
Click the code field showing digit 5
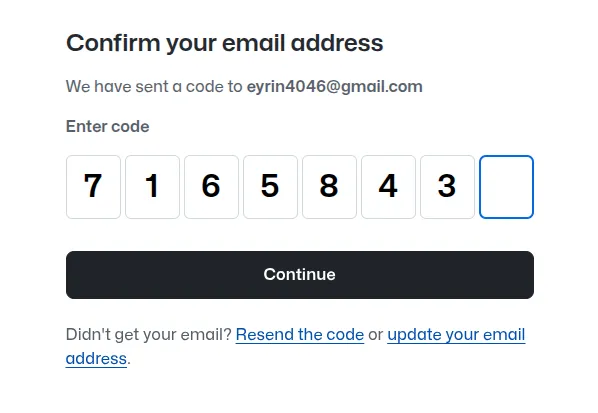[270, 187]
